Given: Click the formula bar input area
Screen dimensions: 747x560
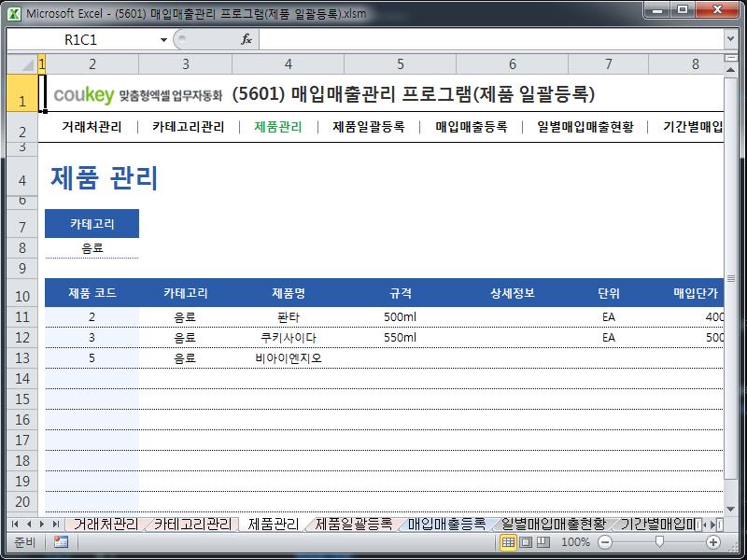Looking at the screenshot, I should (491, 39).
